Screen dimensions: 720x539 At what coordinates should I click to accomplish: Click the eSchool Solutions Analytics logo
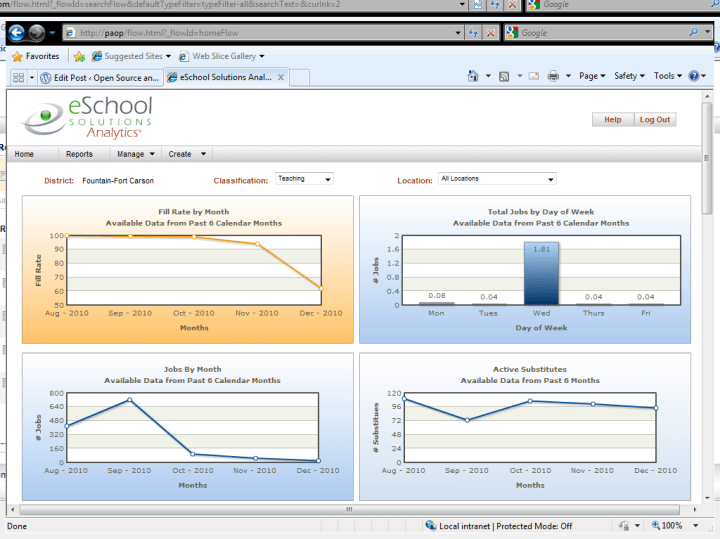click(88, 118)
